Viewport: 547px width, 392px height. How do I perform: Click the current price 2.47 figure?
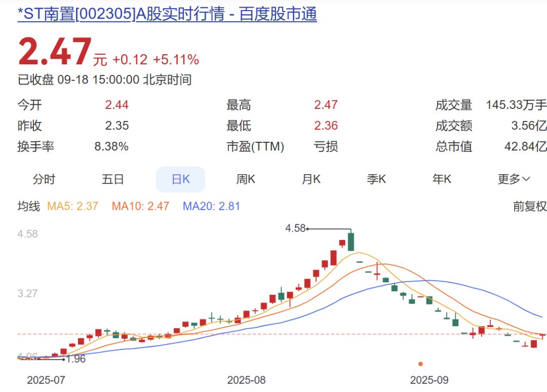[x=55, y=53]
